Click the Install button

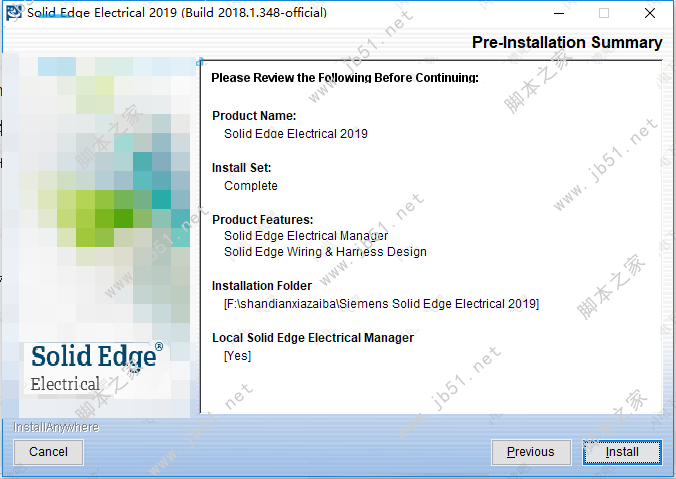click(622, 452)
